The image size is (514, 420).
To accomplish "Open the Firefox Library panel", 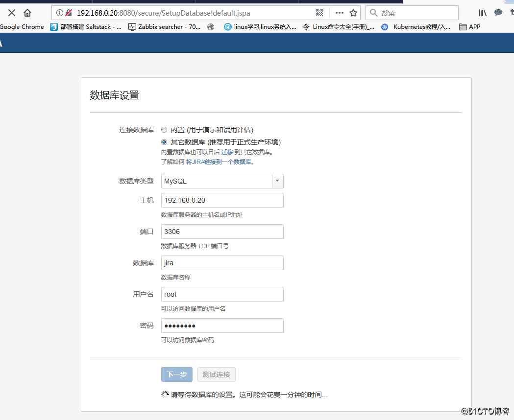I will (x=482, y=13).
